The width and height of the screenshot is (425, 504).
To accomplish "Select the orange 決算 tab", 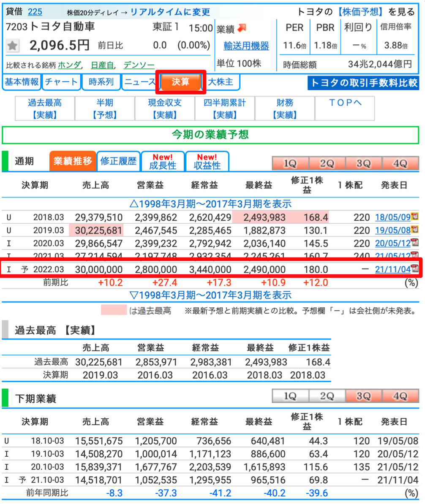I will coord(180,82).
